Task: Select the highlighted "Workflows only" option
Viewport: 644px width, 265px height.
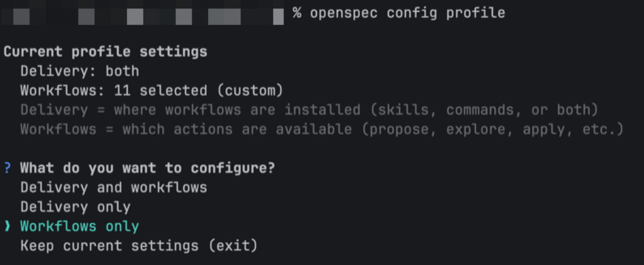Action: pos(79,226)
